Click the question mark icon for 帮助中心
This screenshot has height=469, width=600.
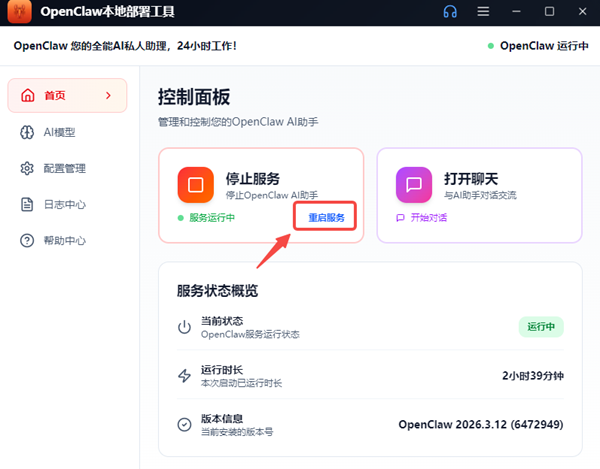27,241
